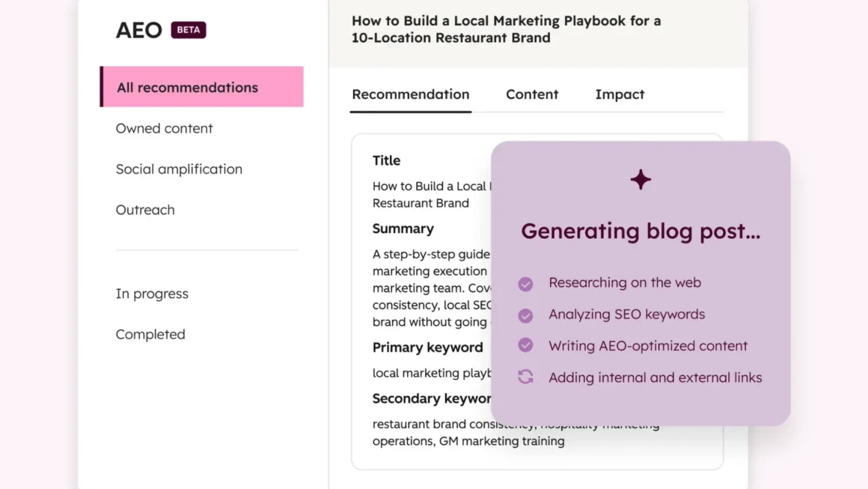Click the Primary keyword label

[x=427, y=347]
